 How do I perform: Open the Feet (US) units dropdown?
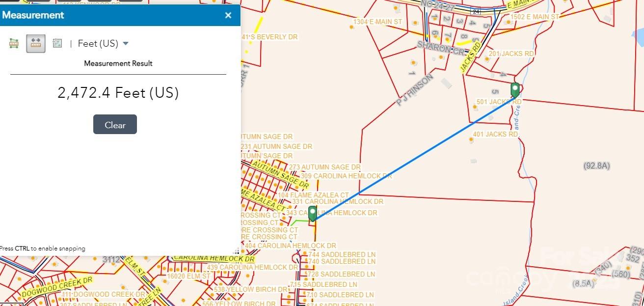tap(104, 44)
